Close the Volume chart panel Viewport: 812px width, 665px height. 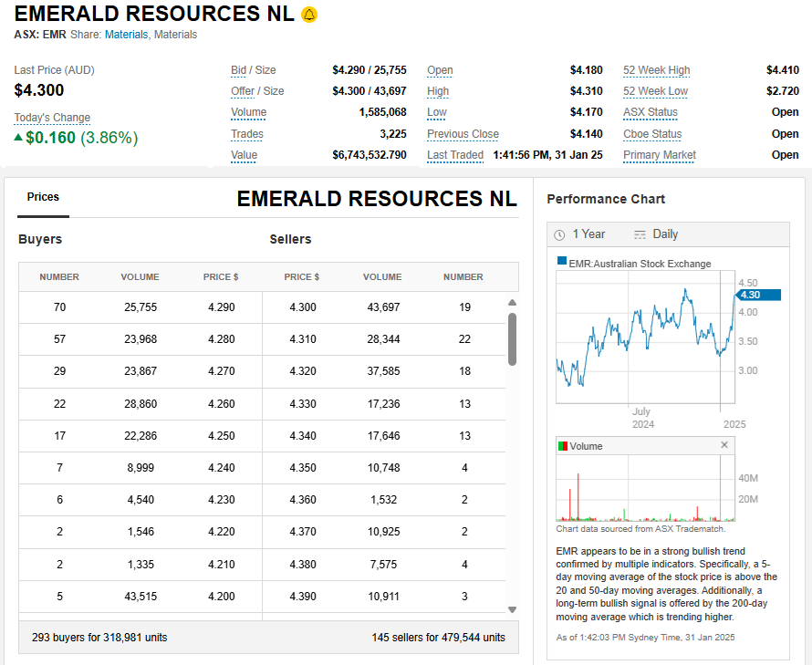(724, 445)
